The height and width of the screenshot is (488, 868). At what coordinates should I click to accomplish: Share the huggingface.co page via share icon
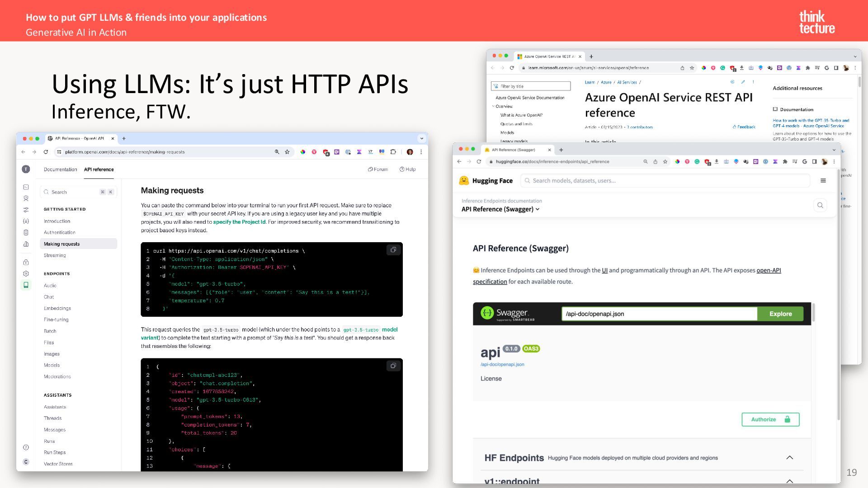(x=655, y=161)
